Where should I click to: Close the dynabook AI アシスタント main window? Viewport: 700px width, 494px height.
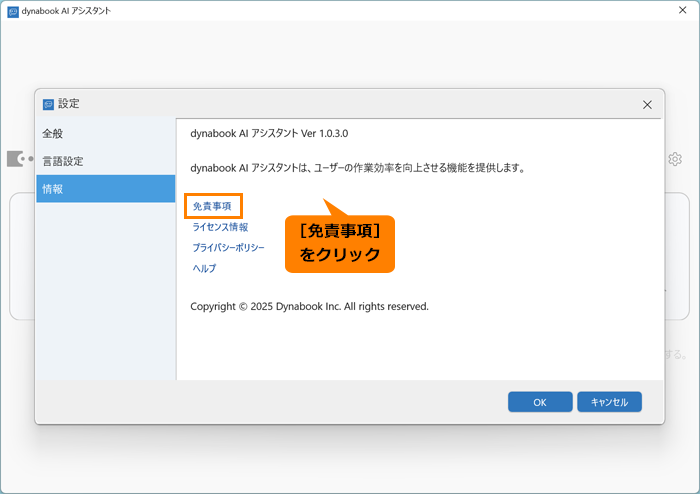(683, 10)
